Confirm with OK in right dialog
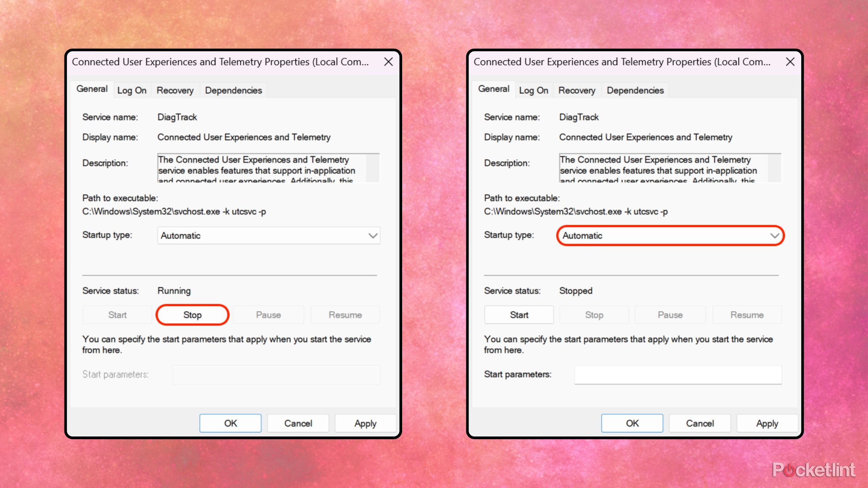Viewport: 868px width, 488px height. [632, 423]
